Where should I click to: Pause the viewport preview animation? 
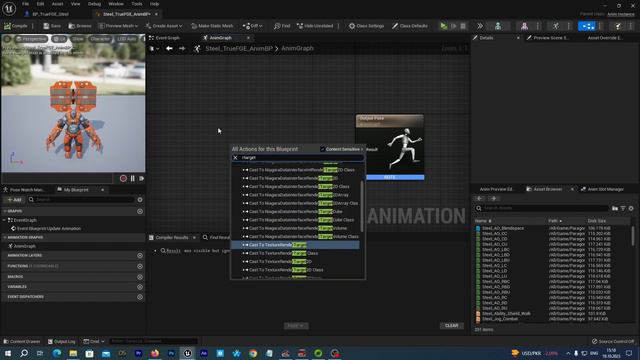click(x=133, y=178)
